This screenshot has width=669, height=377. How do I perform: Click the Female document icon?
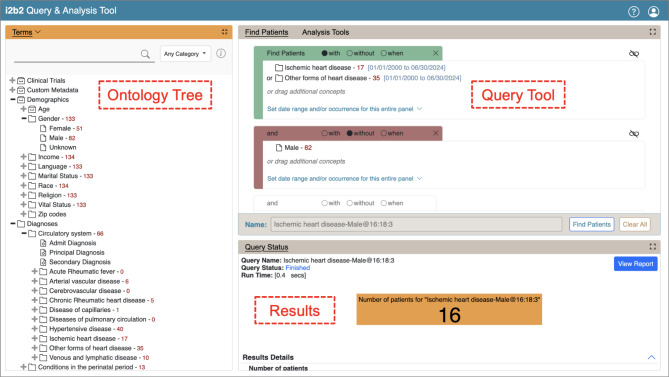tap(43, 128)
